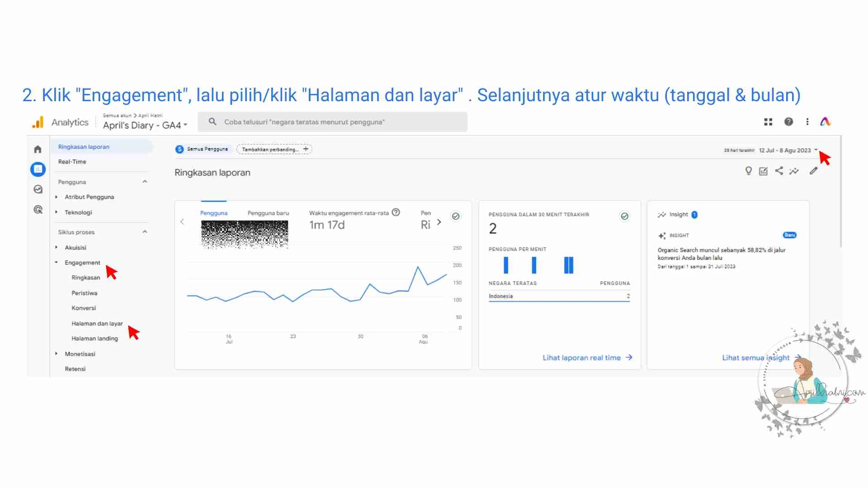Click the Insights lightbulb icon

748,171
